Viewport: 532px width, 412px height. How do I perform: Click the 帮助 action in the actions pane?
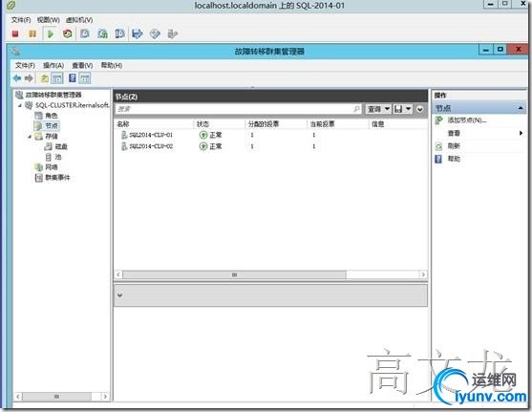[x=454, y=159]
